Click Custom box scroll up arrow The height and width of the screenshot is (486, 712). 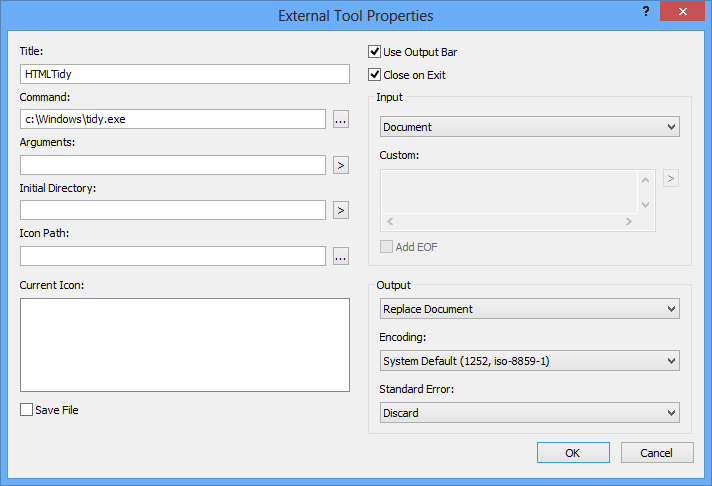pyautogui.click(x=645, y=180)
